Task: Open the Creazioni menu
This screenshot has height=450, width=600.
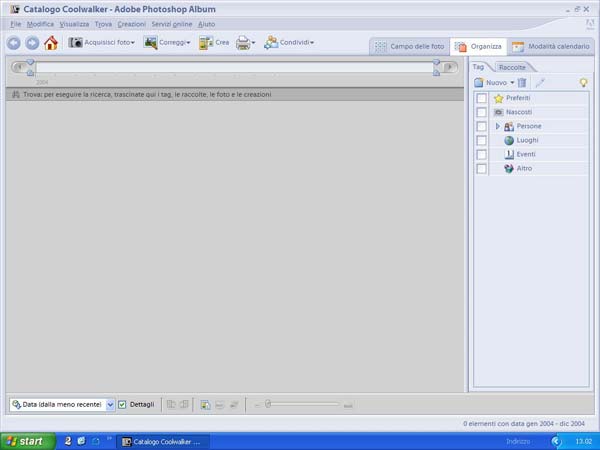Action: [132, 24]
